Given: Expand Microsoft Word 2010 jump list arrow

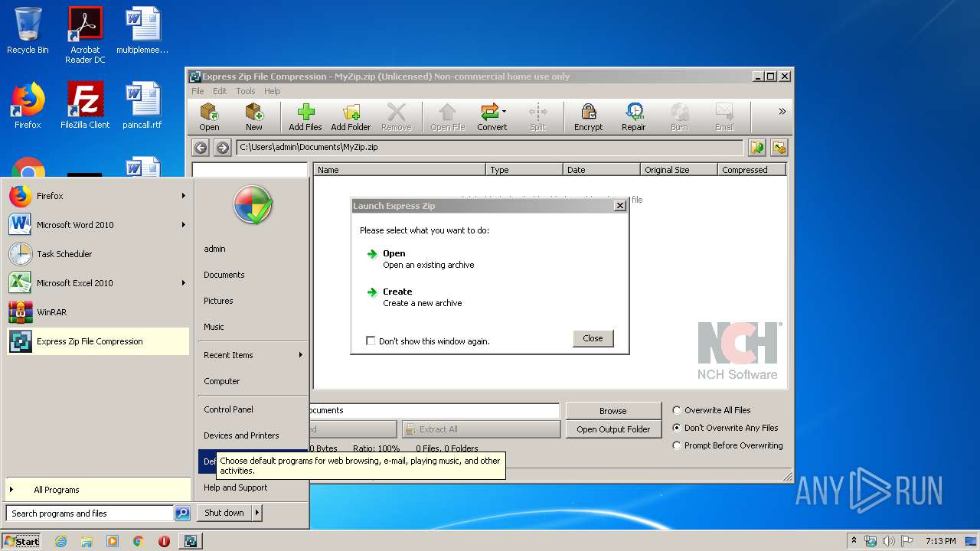Looking at the screenshot, I should click(184, 225).
